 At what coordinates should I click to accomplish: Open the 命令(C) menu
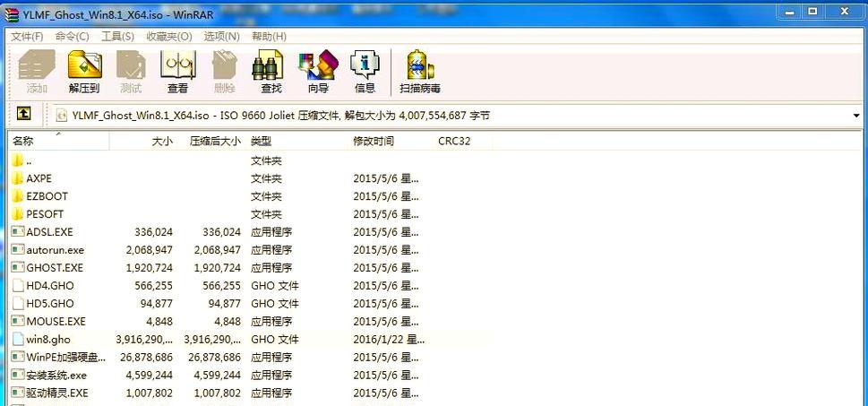tap(73, 37)
